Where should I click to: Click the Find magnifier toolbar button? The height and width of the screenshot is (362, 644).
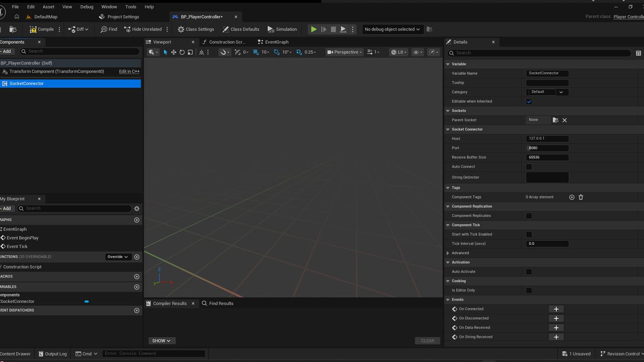click(x=109, y=29)
